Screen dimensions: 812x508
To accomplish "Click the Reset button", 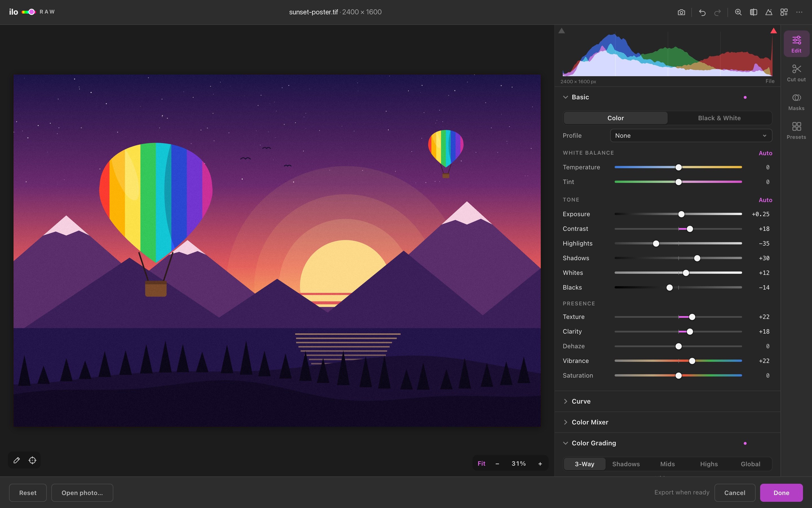I will pos(28,493).
